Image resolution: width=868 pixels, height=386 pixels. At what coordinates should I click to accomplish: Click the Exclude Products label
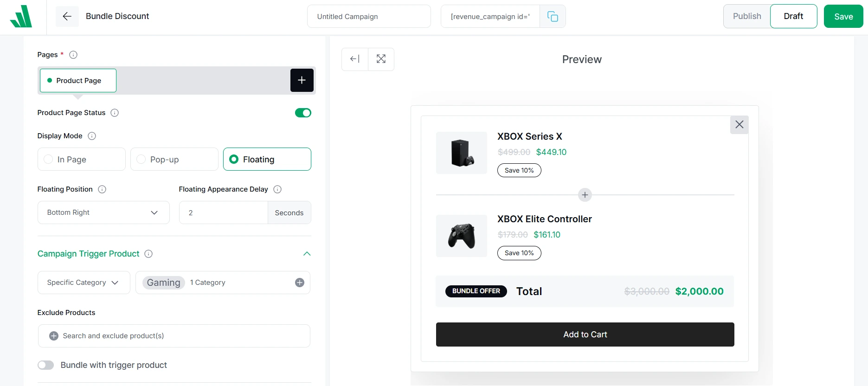(66, 313)
